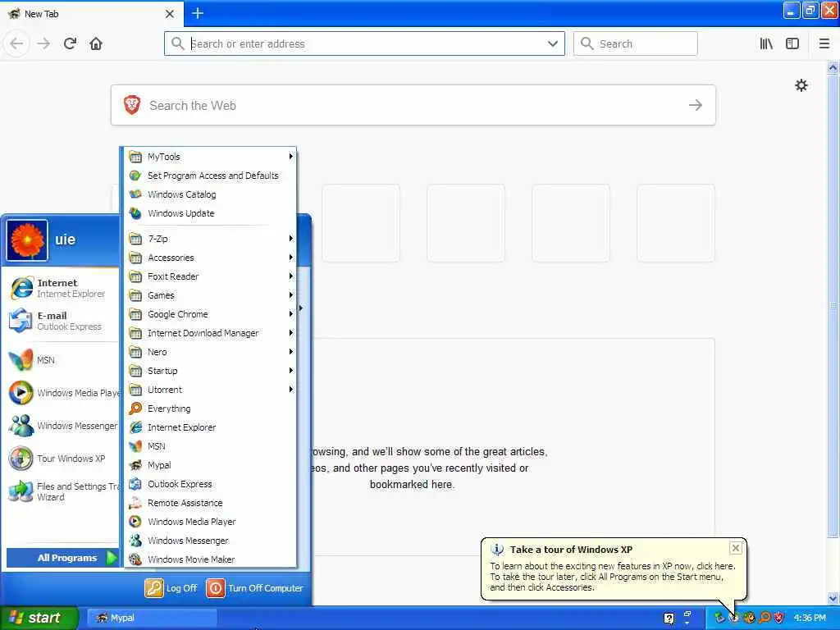Close the Windows XP tour balloon
Image resolution: width=840 pixels, height=630 pixels.
736,547
